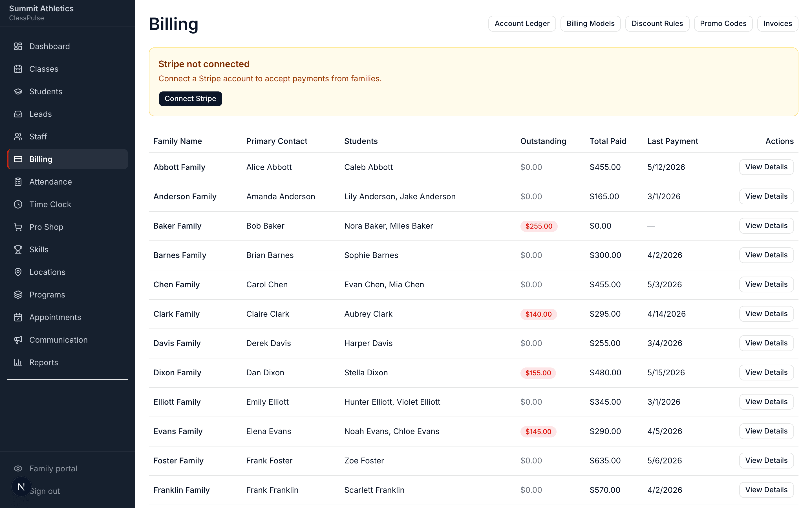Screen dimensions: 812x508
Task: Open Billing Models
Action: (590, 23)
